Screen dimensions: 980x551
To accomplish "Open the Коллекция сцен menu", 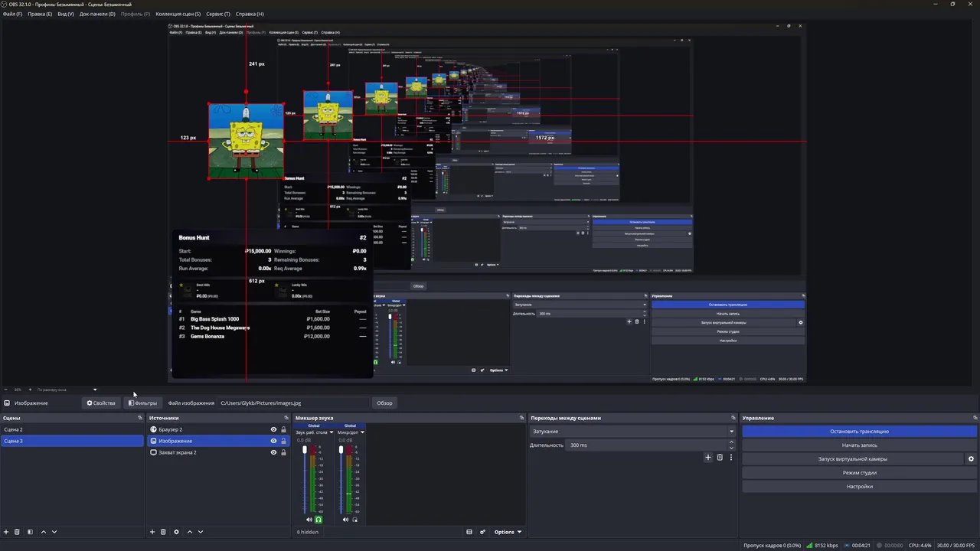I will pyautogui.click(x=178, y=14).
